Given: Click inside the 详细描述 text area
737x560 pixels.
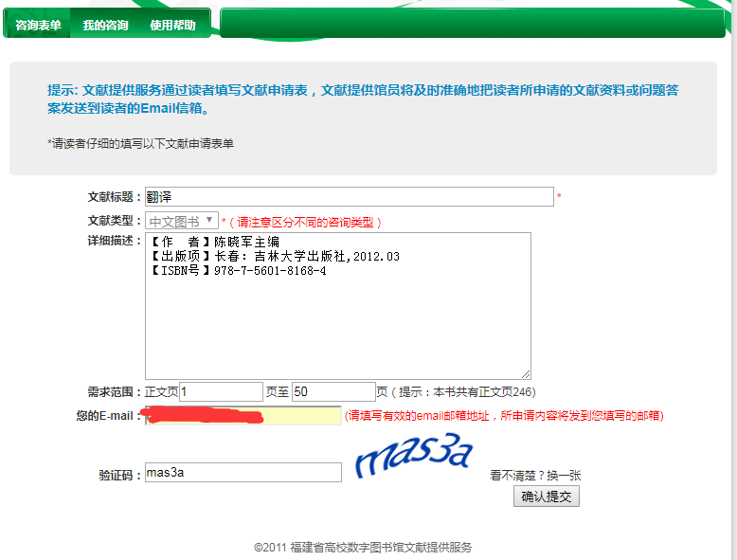Looking at the screenshot, I should 337,322.
